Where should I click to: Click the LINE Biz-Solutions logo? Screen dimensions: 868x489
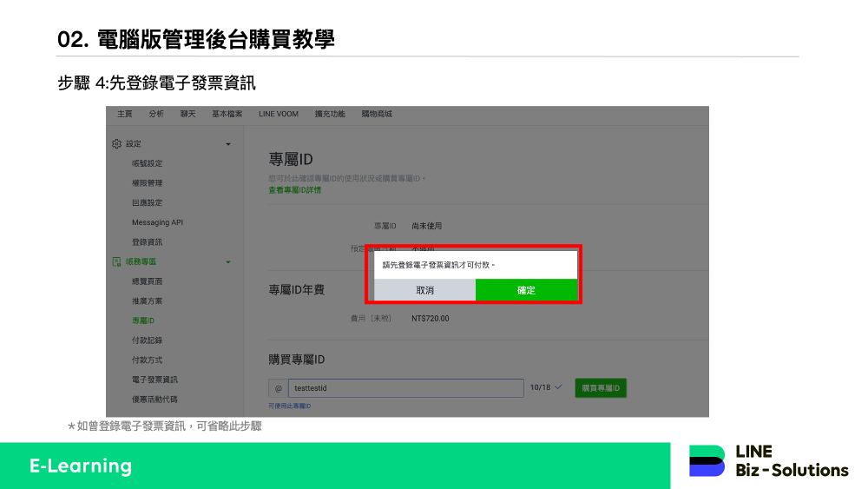[768, 461]
